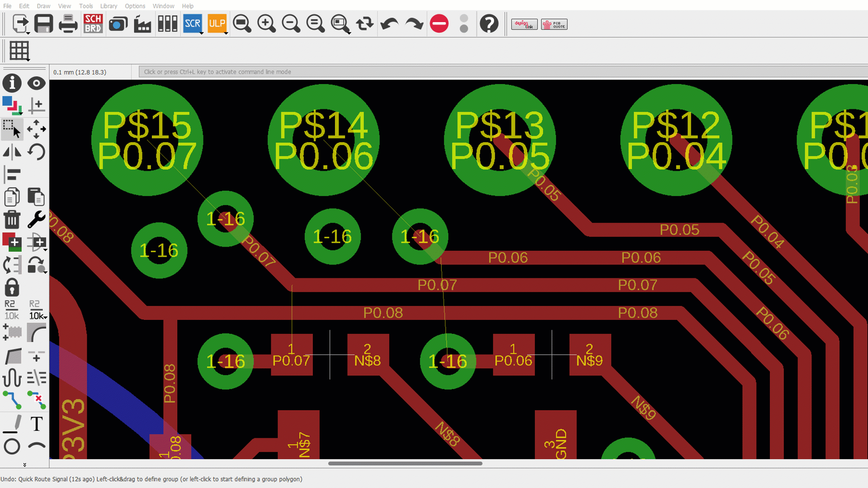The width and height of the screenshot is (868, 488).
Task: Expand the ULP button dropdown arrow
Action: [226, 33]
